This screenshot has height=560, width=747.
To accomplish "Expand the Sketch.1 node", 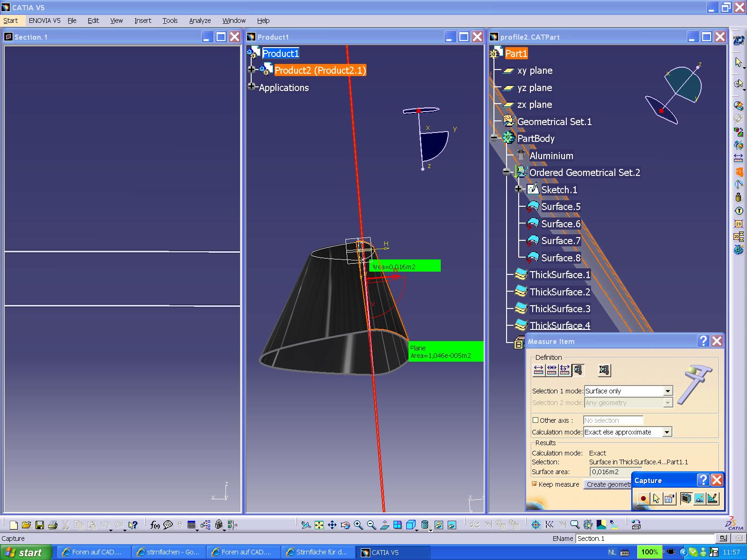I will (518, 189).
